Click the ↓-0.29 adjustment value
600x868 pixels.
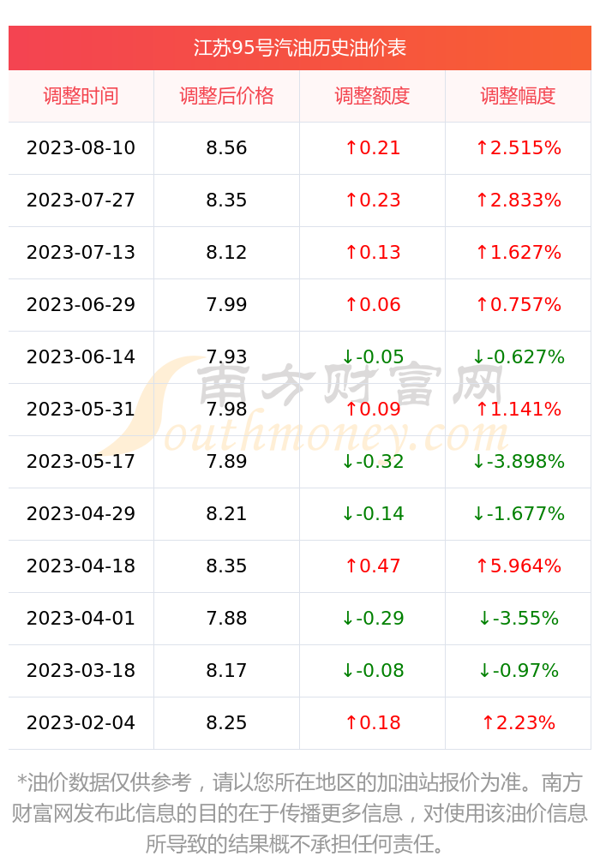(x=373, y=618)
